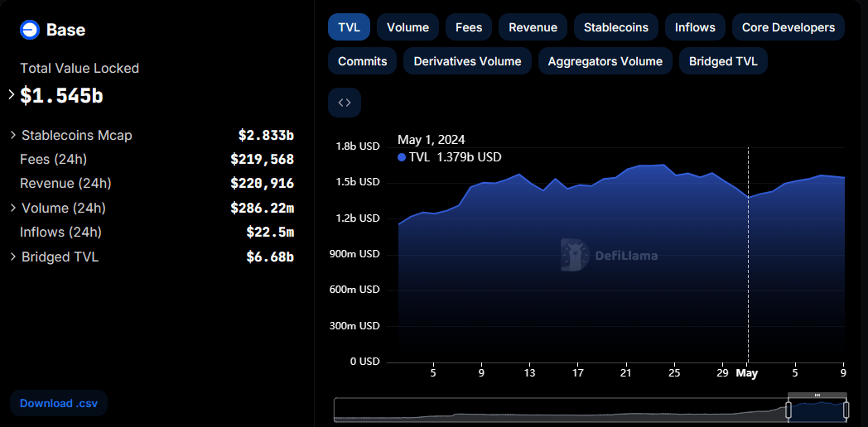Toggle the TVL chart metric
The image size is (868, 427).
point(349,27)
